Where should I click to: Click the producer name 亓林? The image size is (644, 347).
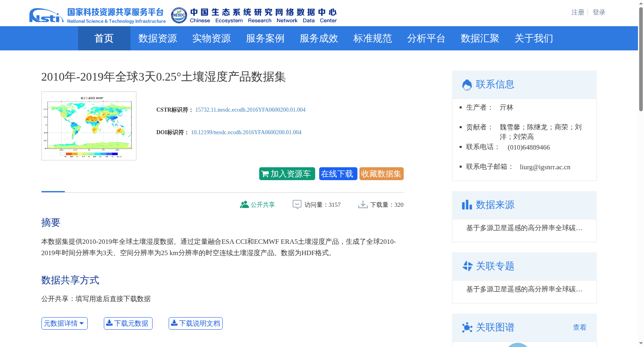506,108
